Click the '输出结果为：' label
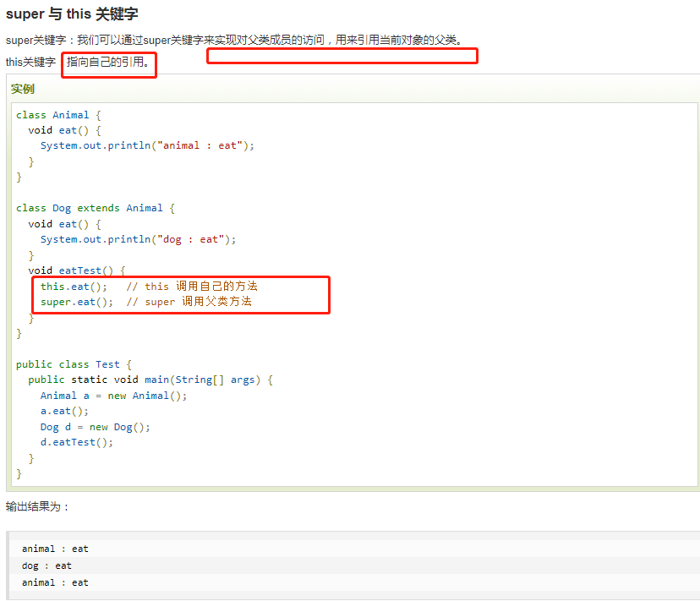Image resolution: width=700 pixels, height=601 pixels. point(37,507)
